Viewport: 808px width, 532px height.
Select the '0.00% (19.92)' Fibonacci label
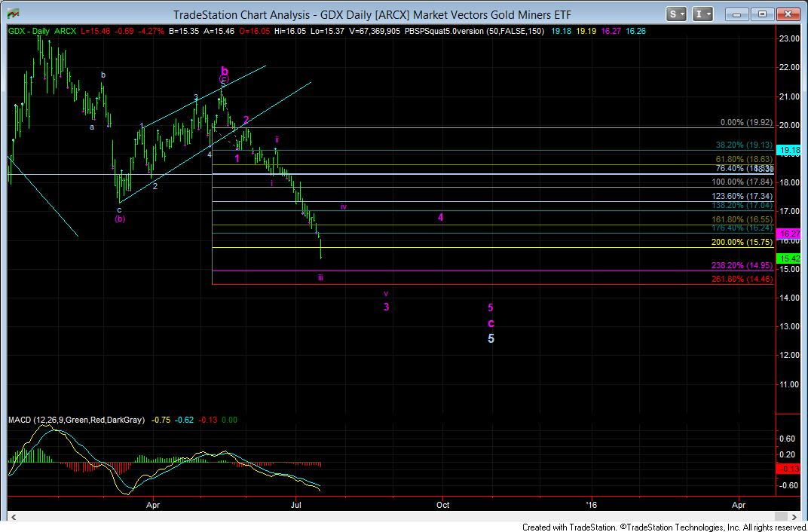(x=746, y=123)
